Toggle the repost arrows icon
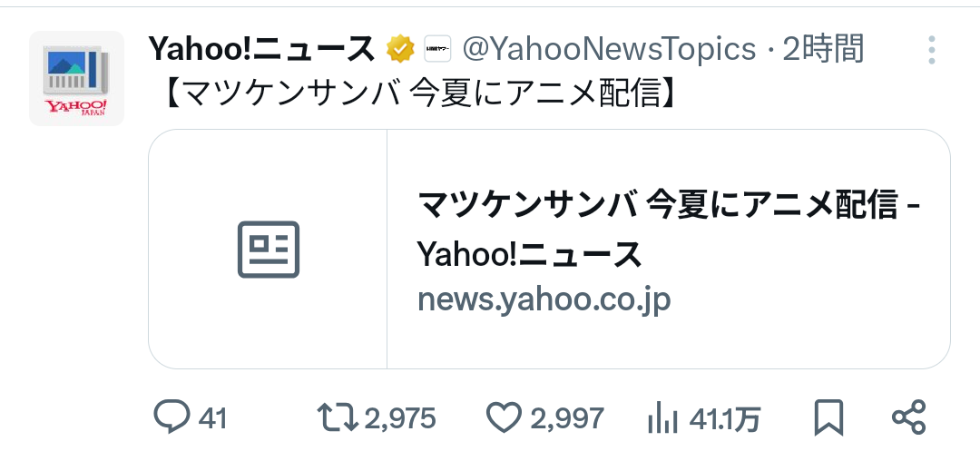This screenshot has height=461, width=980. [338, 417]
